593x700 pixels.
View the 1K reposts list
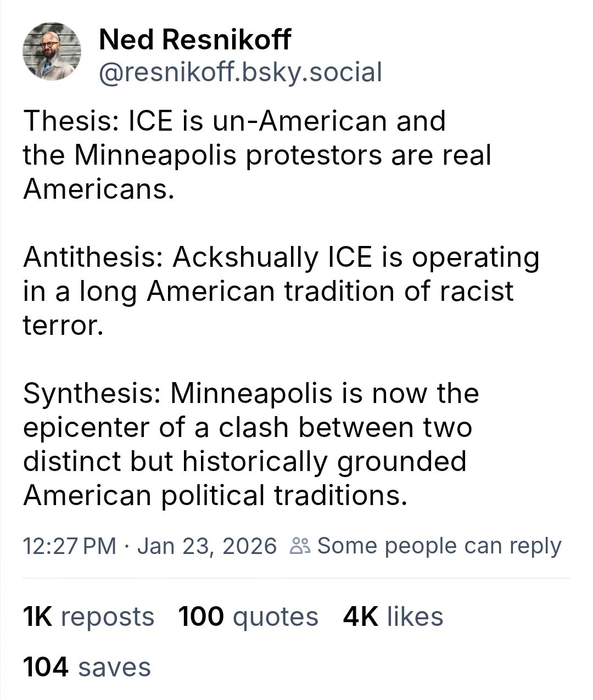[x=88, y=616]
